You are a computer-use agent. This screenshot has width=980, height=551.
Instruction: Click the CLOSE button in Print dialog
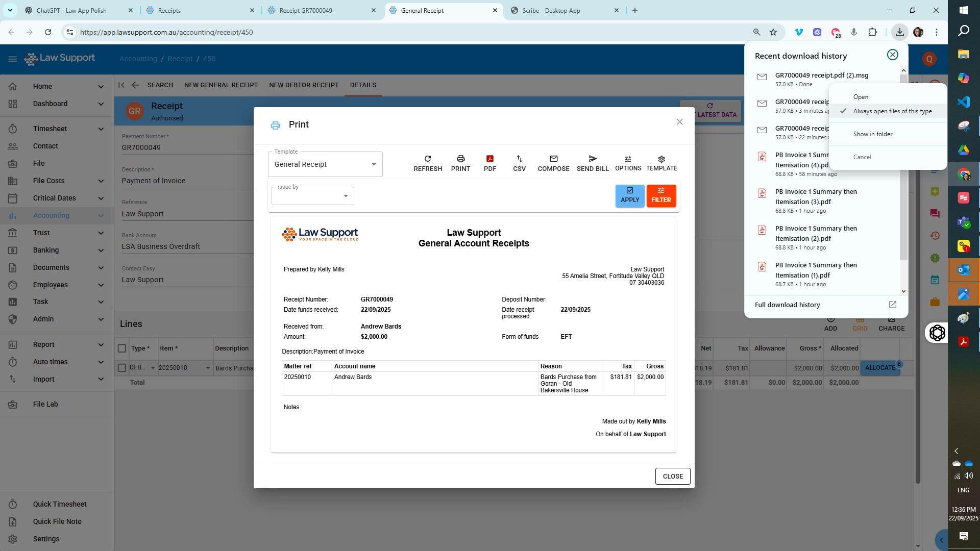tap(672, 476)
